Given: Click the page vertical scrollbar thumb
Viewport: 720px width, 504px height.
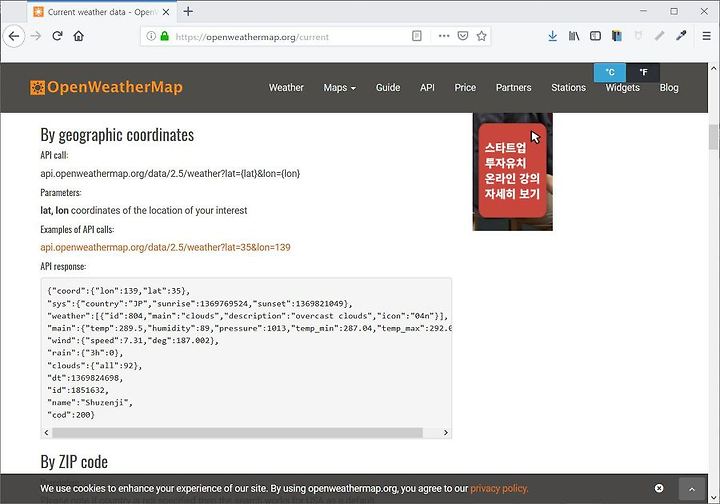Looking at the screenshot, I should (713, 137).
